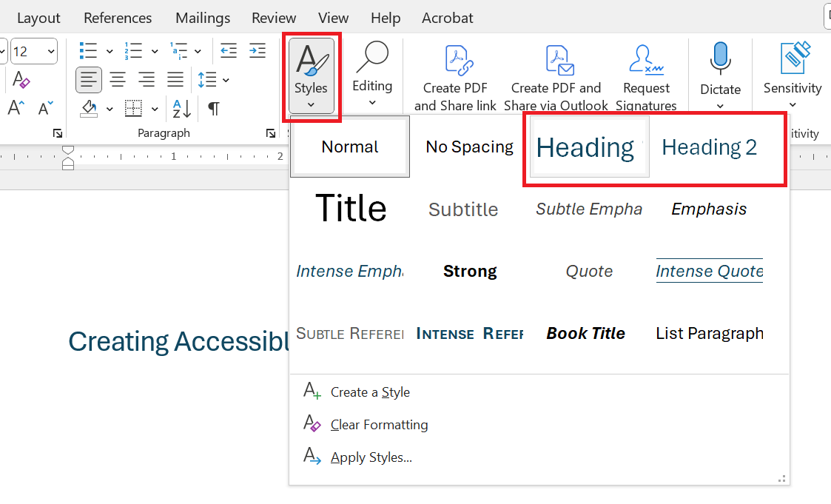831x504 pixels.
Task: Align paragraph text right
Action: pos(147,79)
